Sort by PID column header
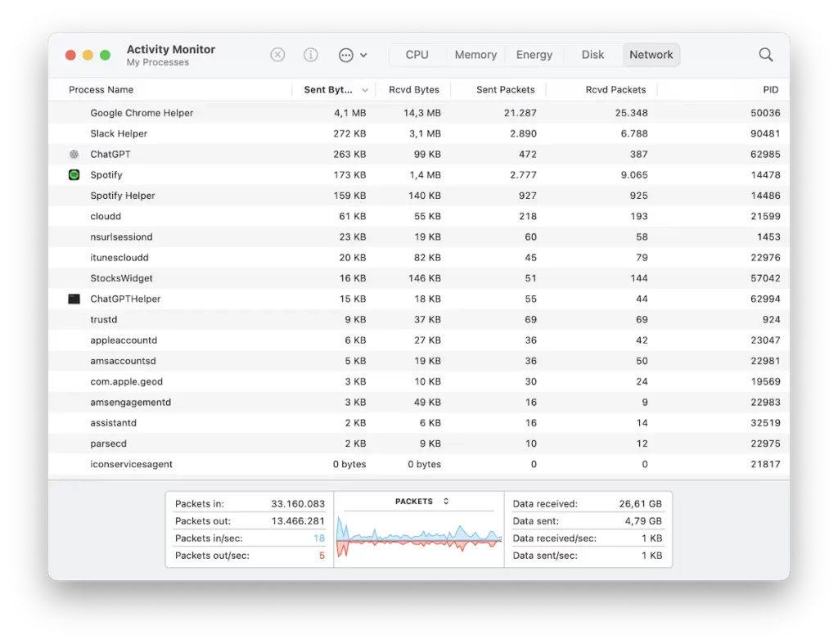Screen dimensions: 838x644 tap(771, 90)
